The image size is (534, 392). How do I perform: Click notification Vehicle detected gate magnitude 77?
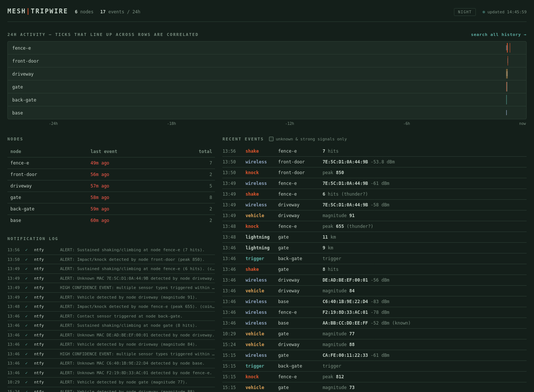(x=111, y=382)
